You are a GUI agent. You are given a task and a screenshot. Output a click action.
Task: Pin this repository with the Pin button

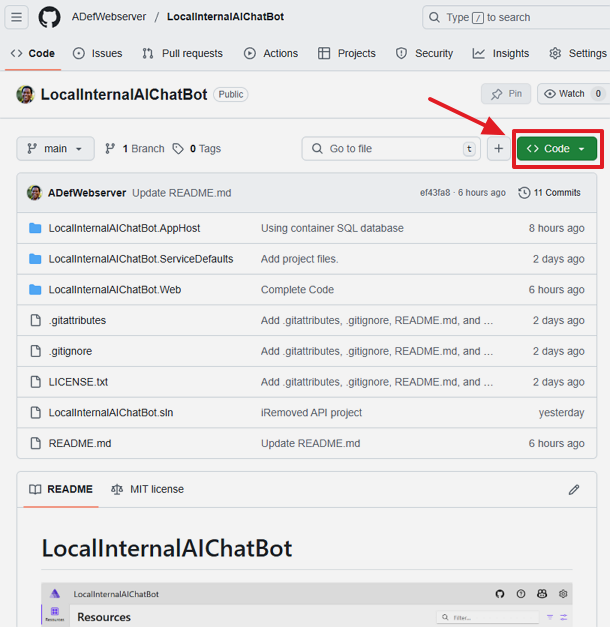[x=506, y=94]
